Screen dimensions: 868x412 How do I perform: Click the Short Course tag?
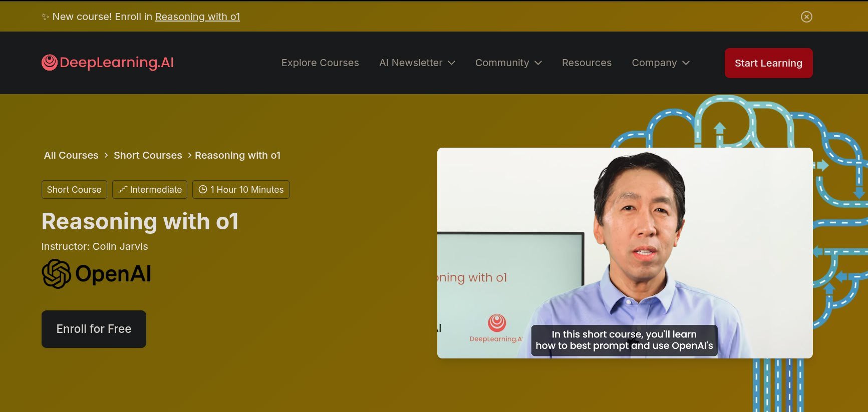point(74,189)
